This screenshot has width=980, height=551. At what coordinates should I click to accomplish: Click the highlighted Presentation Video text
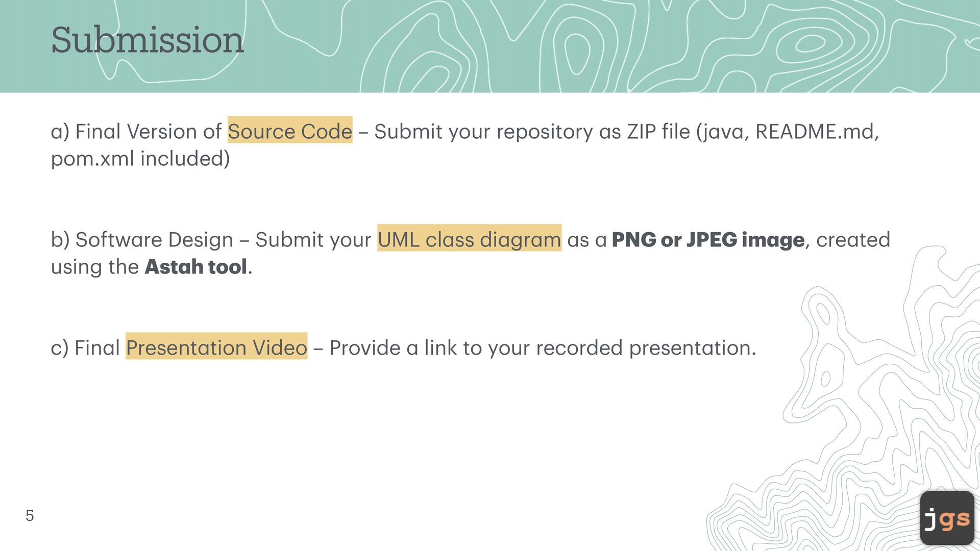point(216,347)
